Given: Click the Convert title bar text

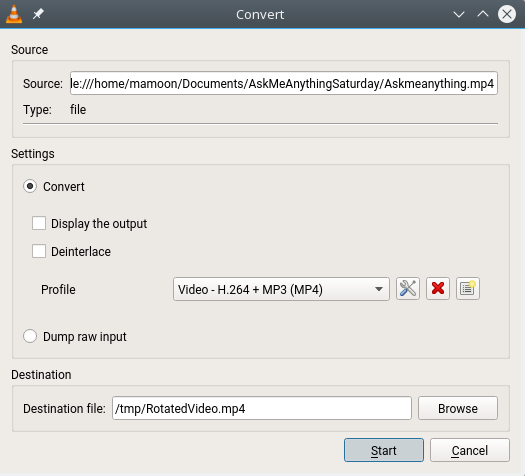Looking at the screenshot, I should coord(260,14).
